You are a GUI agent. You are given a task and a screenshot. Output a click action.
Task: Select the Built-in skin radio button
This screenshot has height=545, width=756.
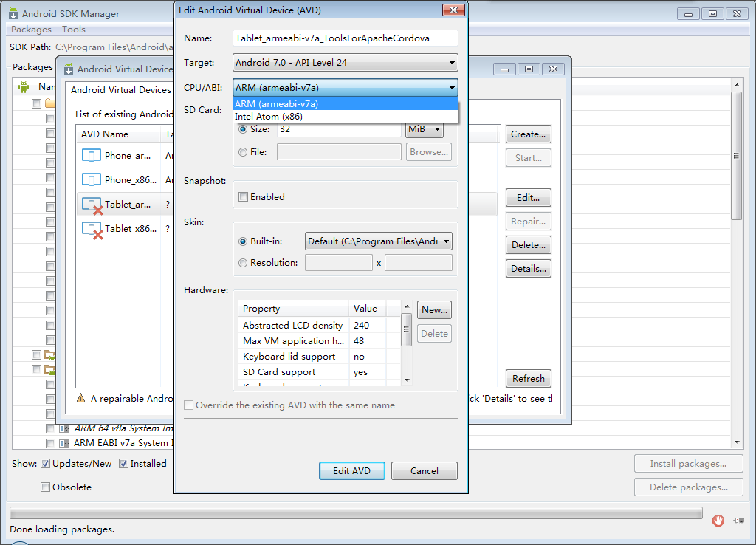243,241
